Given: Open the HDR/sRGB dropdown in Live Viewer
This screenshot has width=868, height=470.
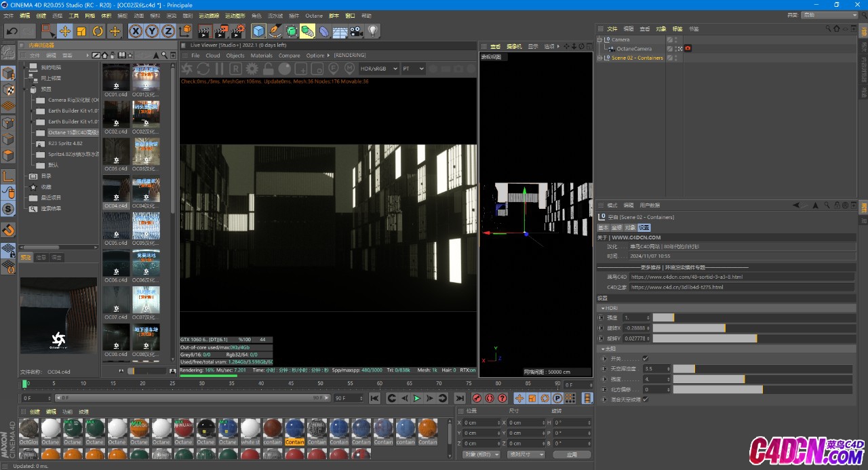Looking at the screenshot, I should click(x=378, y=68).
